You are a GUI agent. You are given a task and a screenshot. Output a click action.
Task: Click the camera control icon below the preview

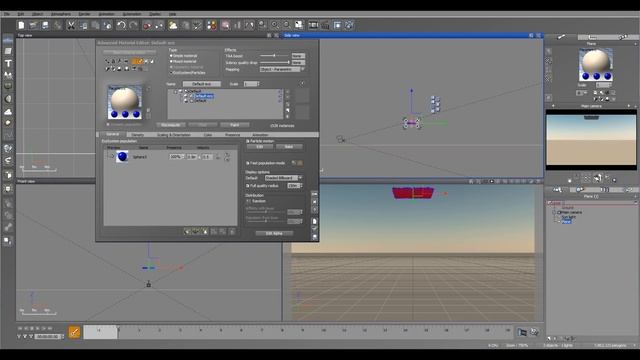pos(598,178)
